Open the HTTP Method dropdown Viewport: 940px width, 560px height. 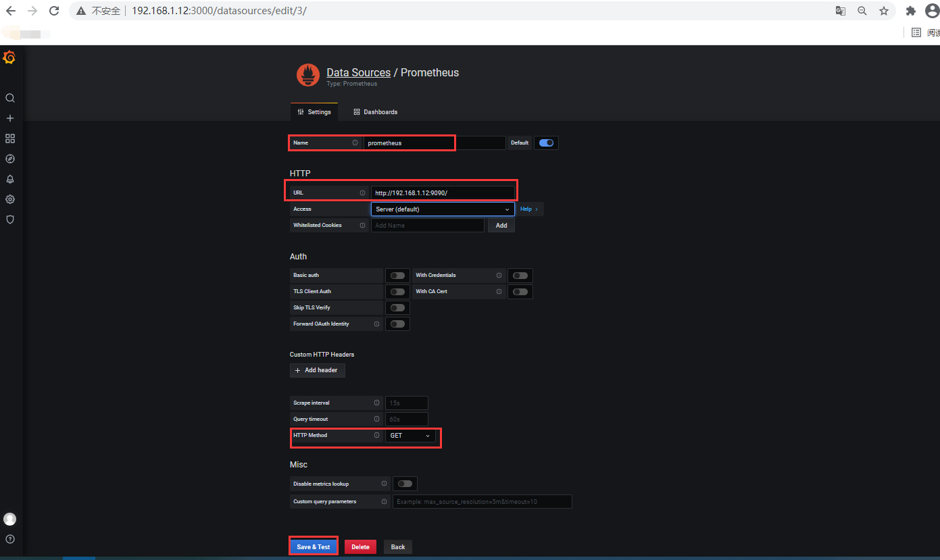(411, 435)
